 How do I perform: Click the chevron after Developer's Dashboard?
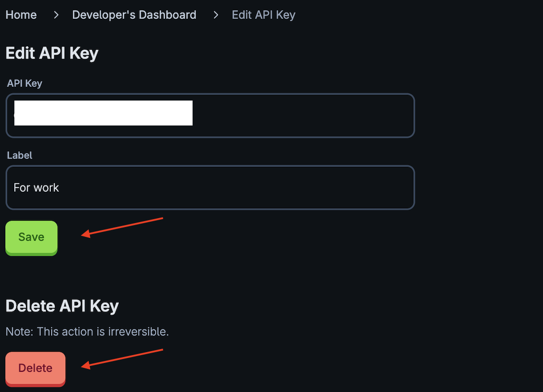tap(215, 15)
